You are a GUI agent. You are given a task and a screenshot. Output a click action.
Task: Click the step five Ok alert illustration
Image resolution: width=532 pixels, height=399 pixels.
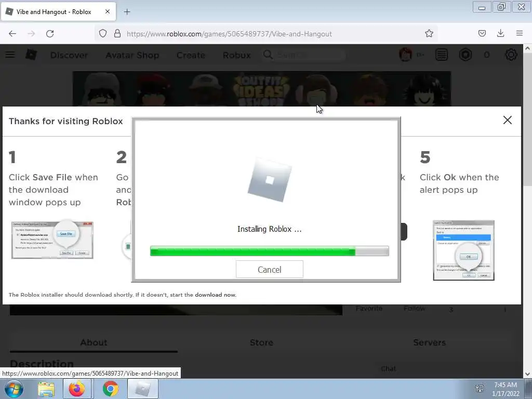click(463, 250)
